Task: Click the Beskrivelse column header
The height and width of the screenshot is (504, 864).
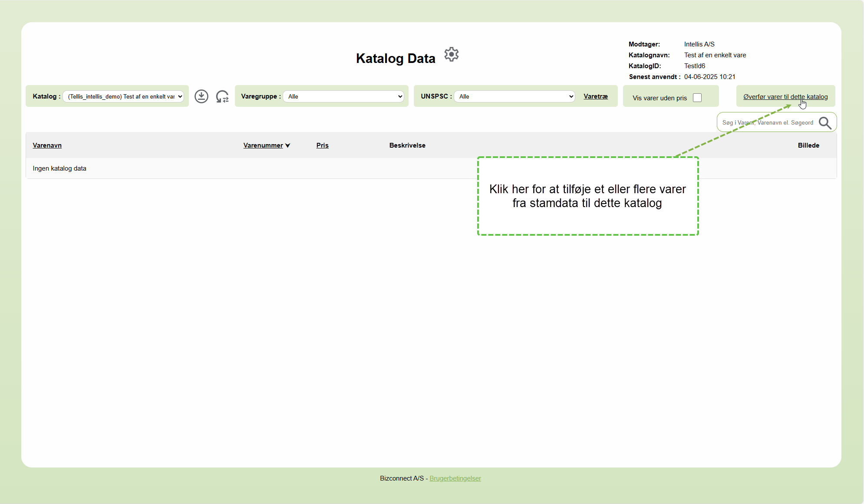Action: pos(407,145)
